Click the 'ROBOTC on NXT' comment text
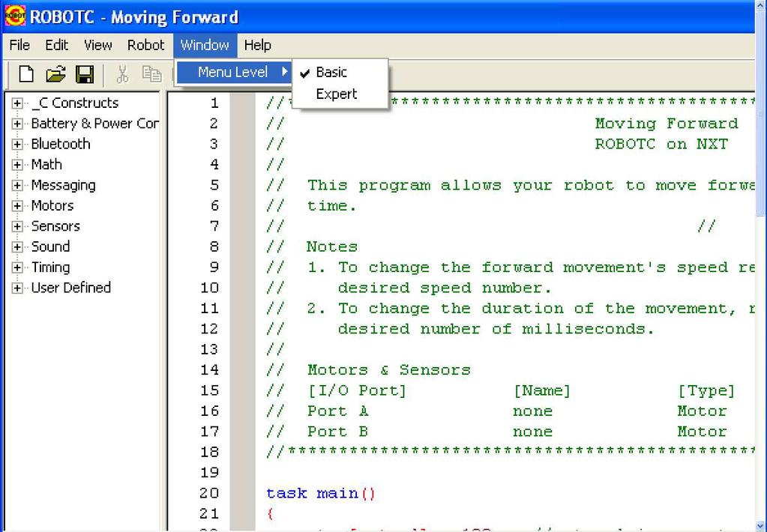767x532 pixels. [x=661, y=144]
